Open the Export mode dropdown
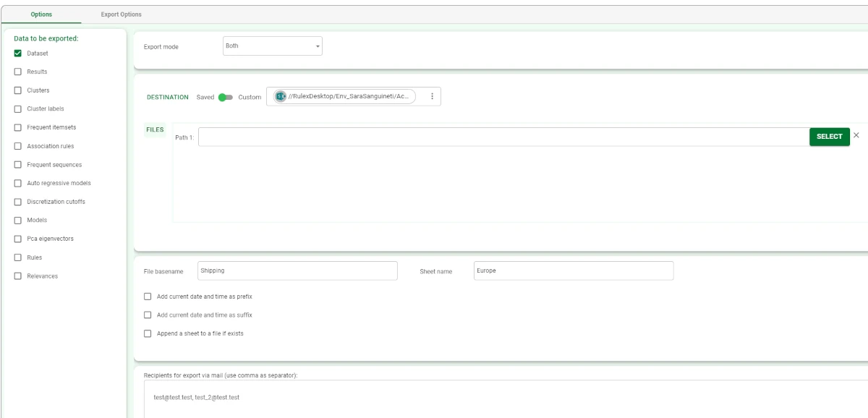Viewport: 868px width, 418px height. [273, 46]
